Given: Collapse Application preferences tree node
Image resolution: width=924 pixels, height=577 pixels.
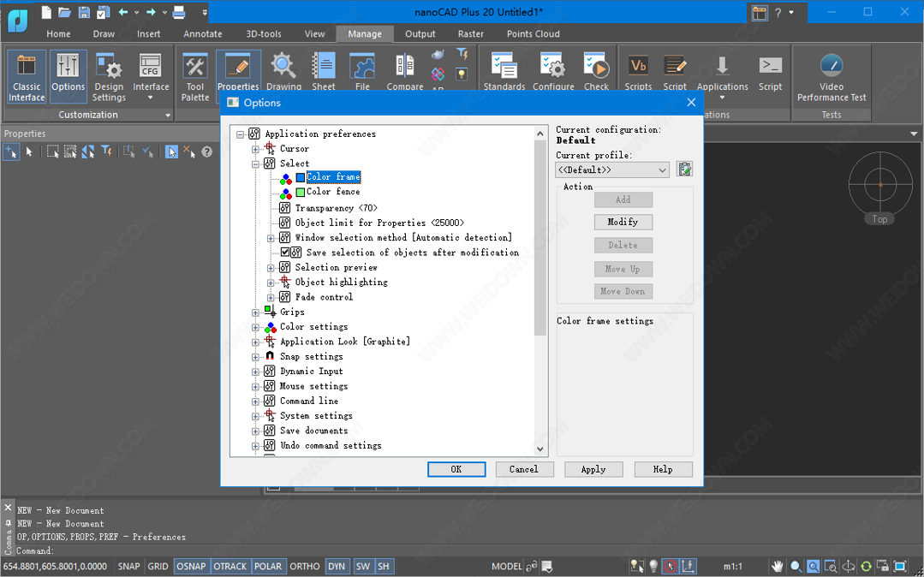Looking at the screenshot, I should tap(240, 134).
